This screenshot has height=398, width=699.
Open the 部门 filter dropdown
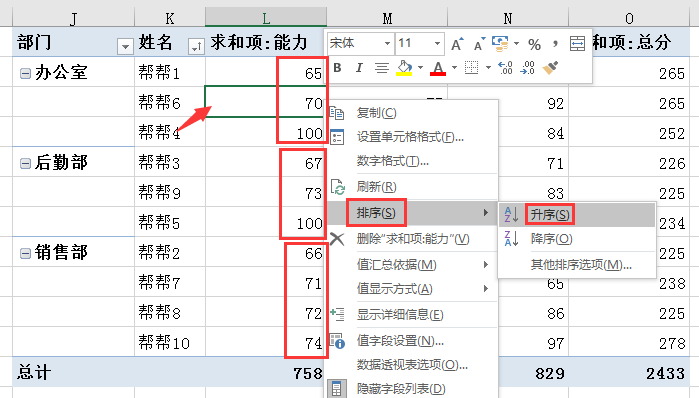click(125, 46)
